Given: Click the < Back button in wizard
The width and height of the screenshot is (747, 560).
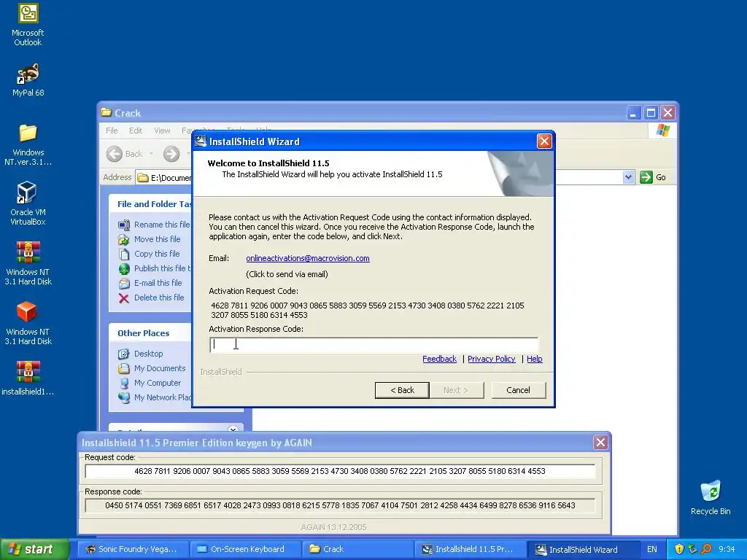Looking at the screenshot, I should point(402,390).
